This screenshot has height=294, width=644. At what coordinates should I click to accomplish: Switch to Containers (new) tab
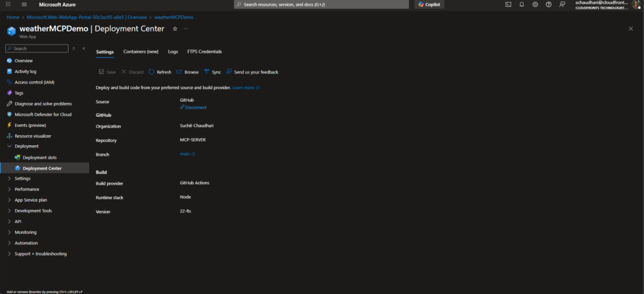point(141,52)
